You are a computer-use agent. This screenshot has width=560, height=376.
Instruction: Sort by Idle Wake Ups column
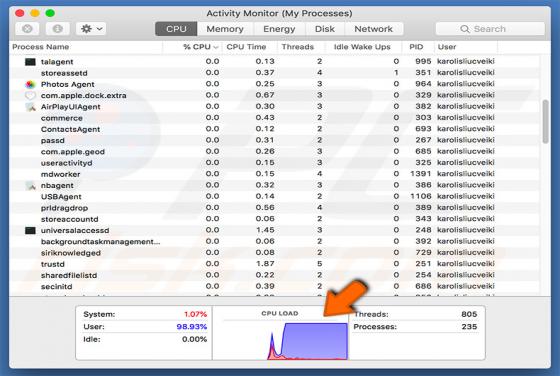[364, 47]
